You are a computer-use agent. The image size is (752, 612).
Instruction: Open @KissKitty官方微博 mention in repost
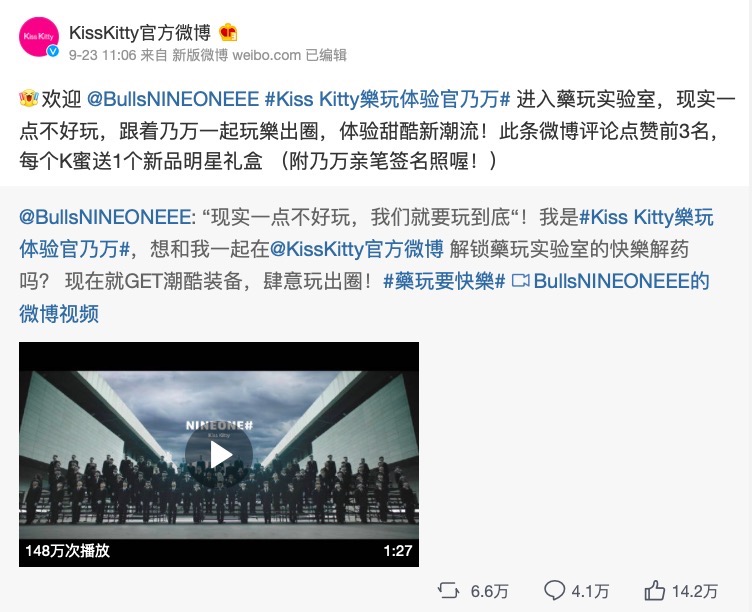tap(356, 249)
